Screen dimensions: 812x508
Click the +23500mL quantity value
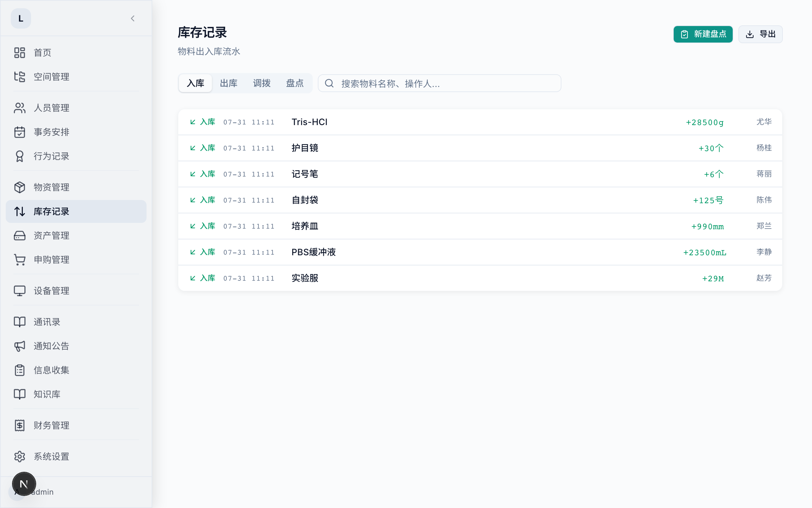click(704, 252)
